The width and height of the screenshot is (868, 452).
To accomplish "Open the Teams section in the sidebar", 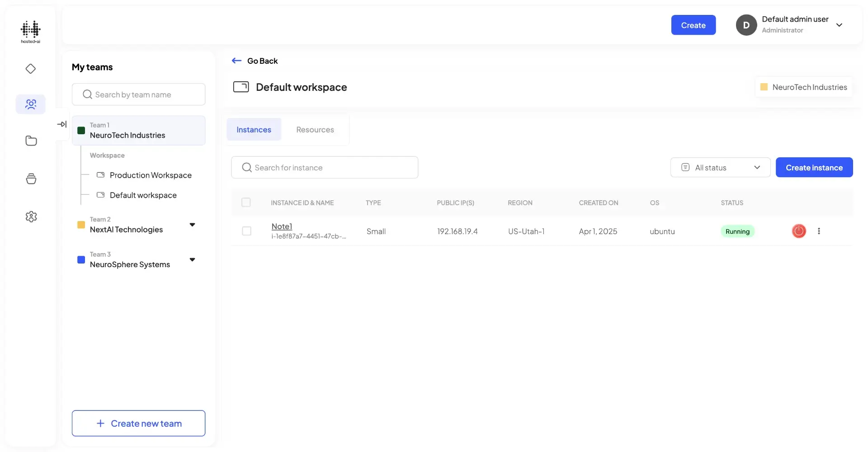I will pyautogui.click(x=30, y=104).
